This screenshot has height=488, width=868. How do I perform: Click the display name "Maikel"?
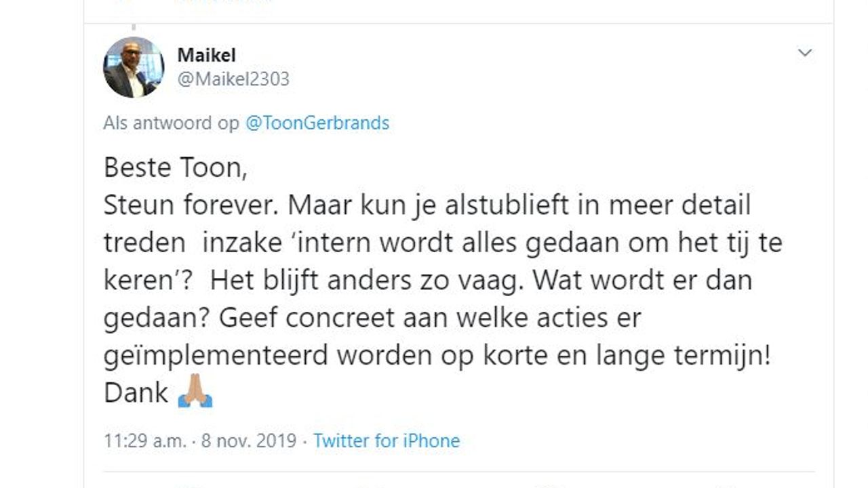click(x=206, y=55)
